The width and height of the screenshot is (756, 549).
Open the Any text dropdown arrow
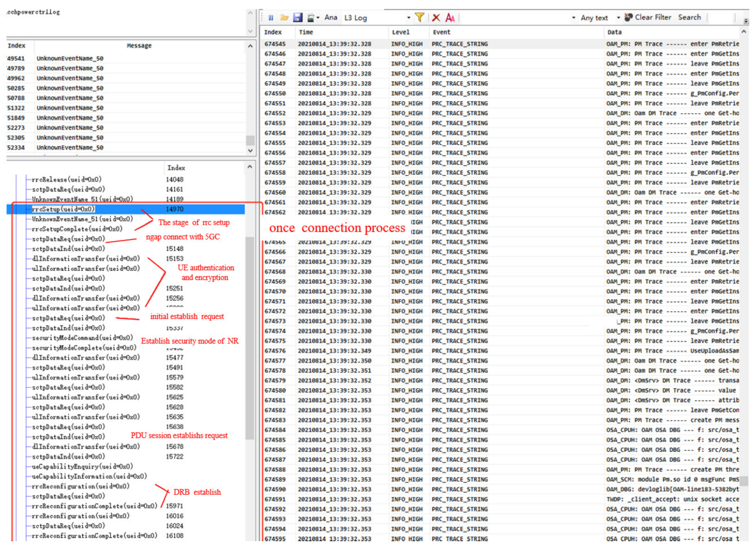coord(618,18)
